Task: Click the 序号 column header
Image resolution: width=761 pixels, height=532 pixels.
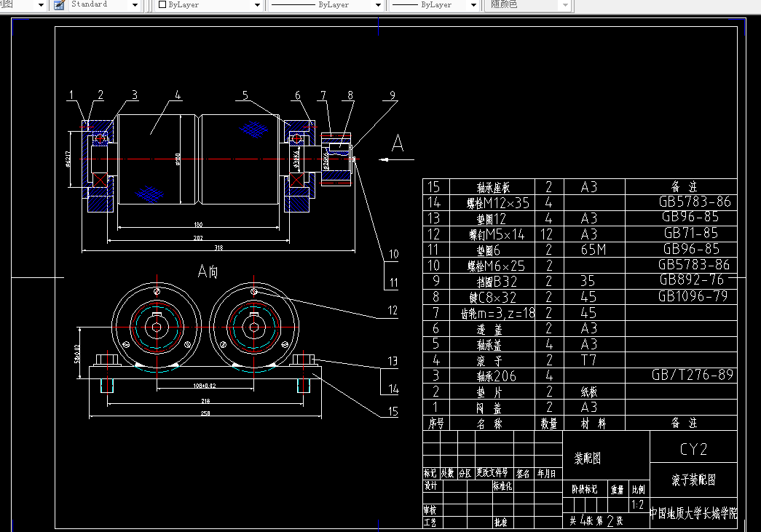Action: [x=435, y=424]
